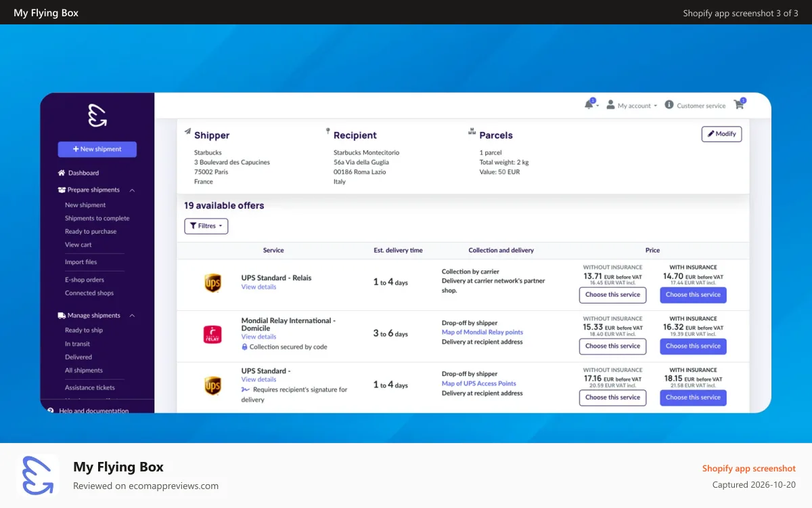Open Map of UPS Access Points
This screenshot has height=508, width=812.
(x=479, y=383)
